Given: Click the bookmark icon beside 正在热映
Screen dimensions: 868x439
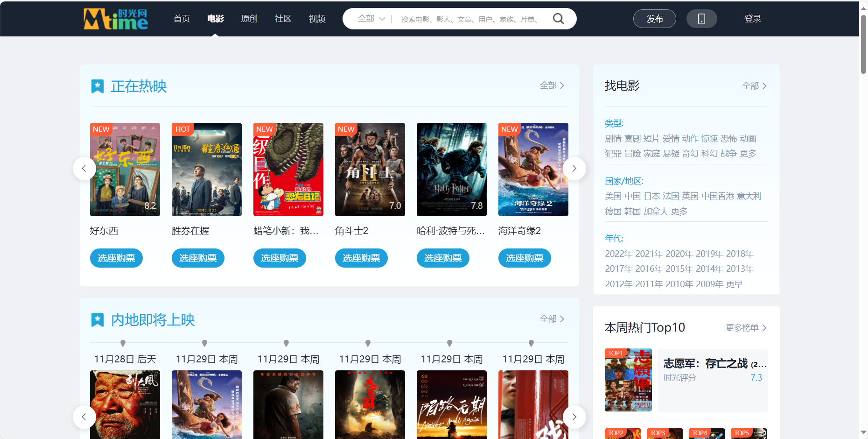Looking at the screenshot, I should pyautogui.click(x=97, y=86).
